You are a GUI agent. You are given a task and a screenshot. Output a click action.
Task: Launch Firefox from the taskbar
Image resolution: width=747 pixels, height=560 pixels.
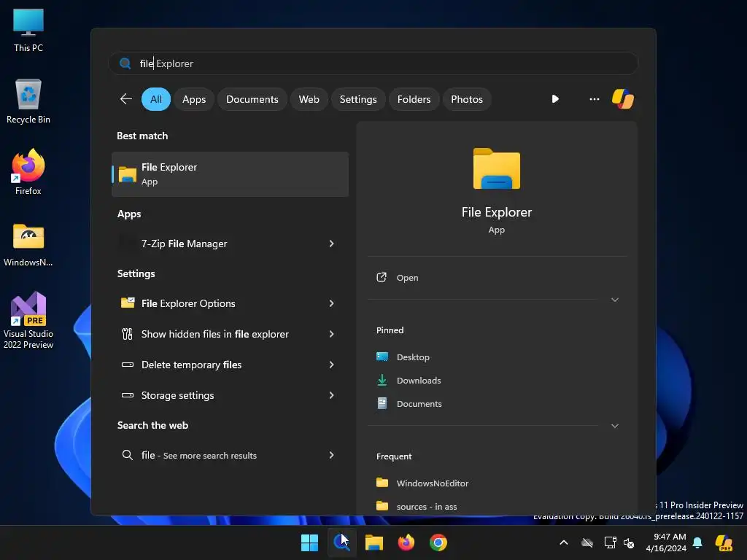point(406,542)
